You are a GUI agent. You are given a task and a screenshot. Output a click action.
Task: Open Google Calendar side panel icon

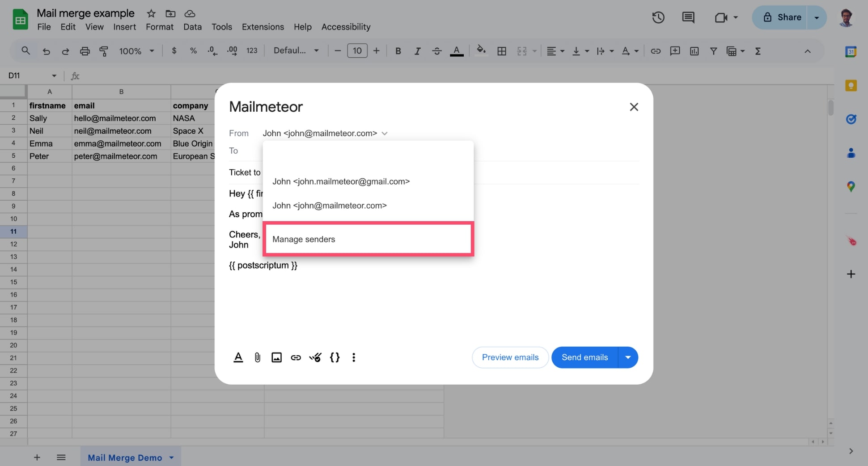(851, 52)
